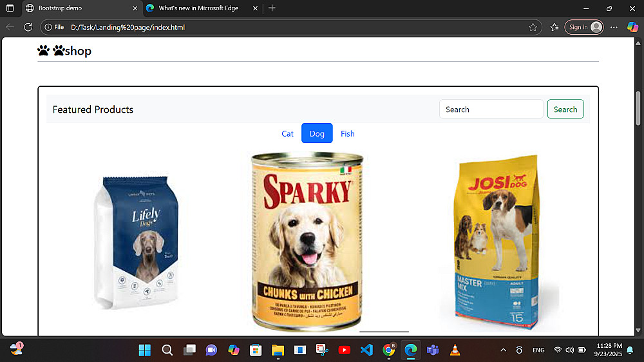Sign in to Edge profile
644x362 pixels.
click(x=583, y=27)
